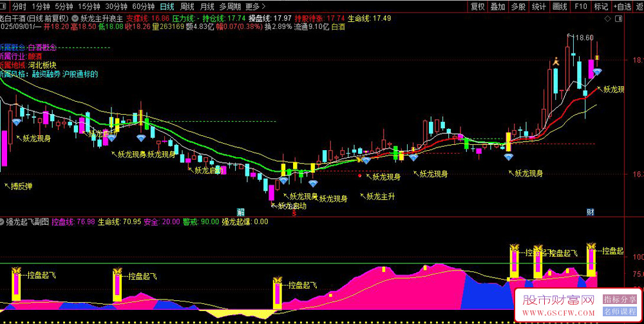644x324 pixels.
Task: Click the 标记 mark button
Action: coord(601,6)
